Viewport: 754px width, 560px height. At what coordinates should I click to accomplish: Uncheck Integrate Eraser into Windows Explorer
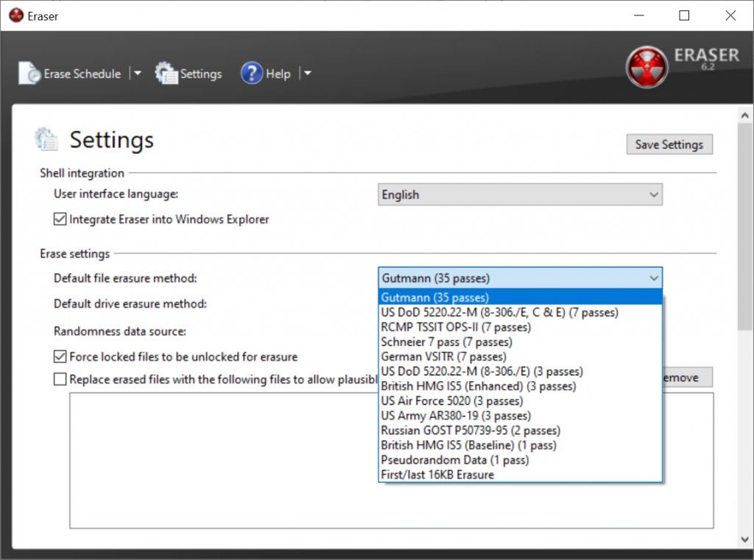click(60, 219)
